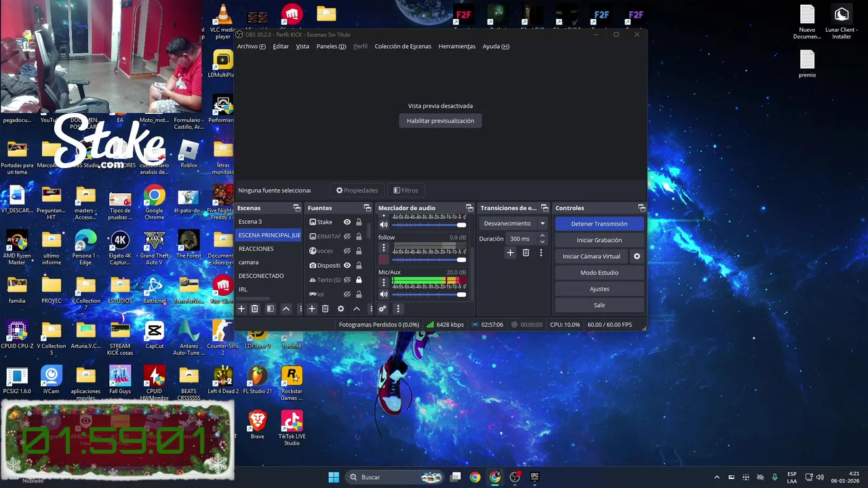Unmute the follow audio channel

[384, 260]
